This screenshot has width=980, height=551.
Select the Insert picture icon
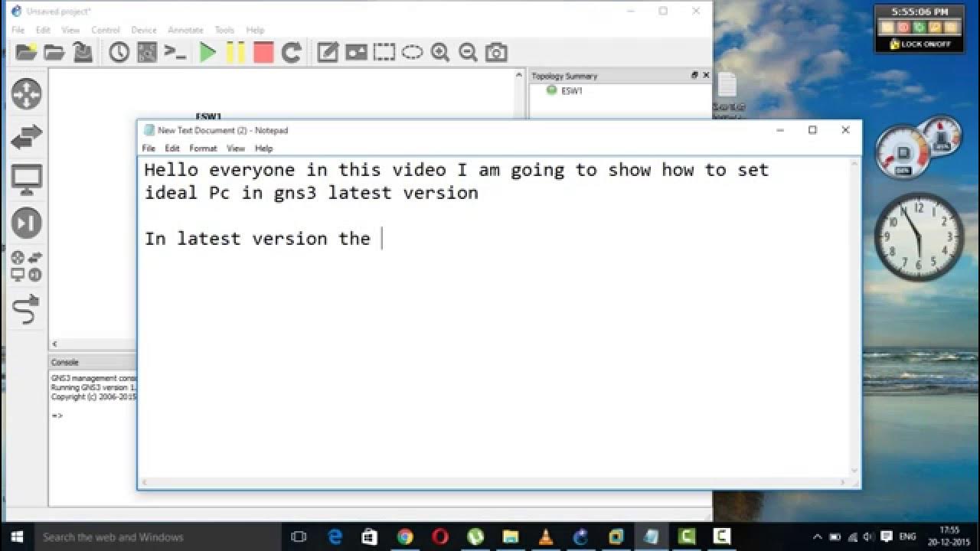[356, 52]
